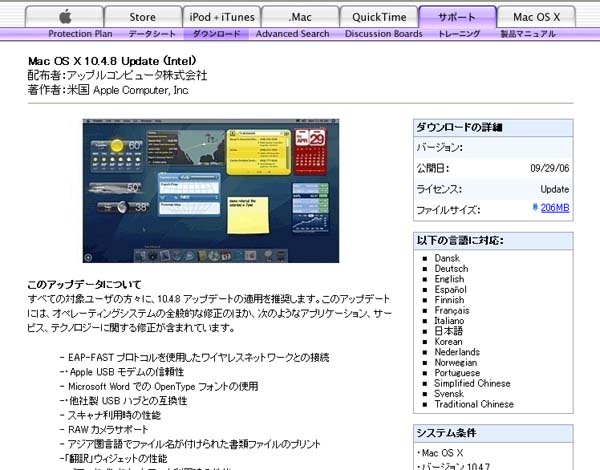Open the Mac OS X tab
The image size is (600, 470).
[x=536, y=17]
